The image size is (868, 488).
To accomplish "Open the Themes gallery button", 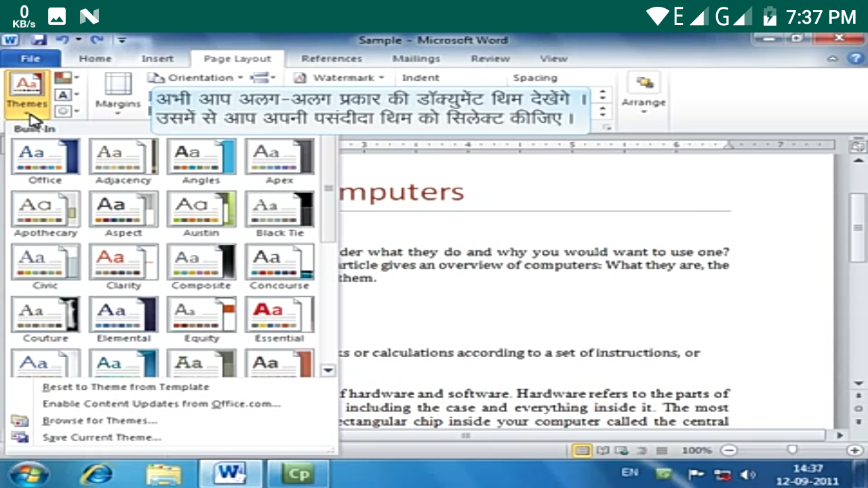I will tap(27, 94).
